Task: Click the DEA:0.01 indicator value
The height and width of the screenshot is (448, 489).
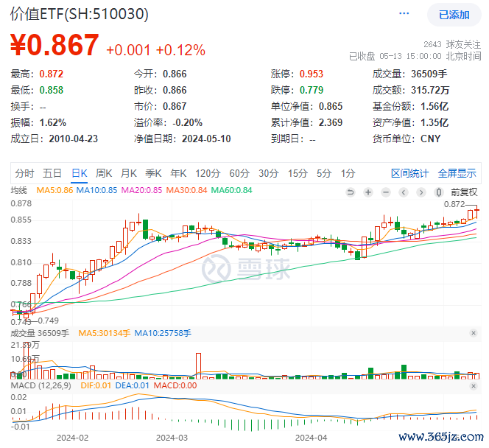Action: click(133, 385)
